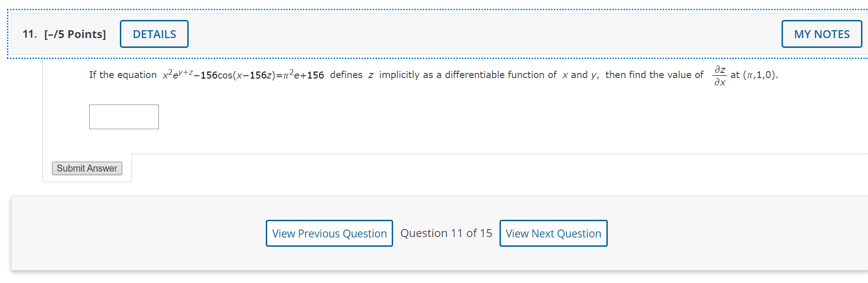This screenshot has width=868, height=283.
Task: Go to View Previous Question
Action: (329, 233)
